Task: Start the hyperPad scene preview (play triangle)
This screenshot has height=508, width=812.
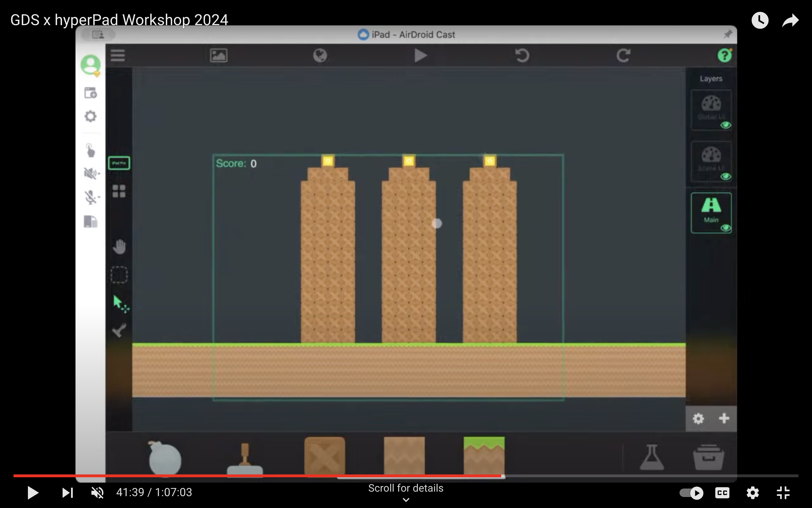Action: point(421,55)
